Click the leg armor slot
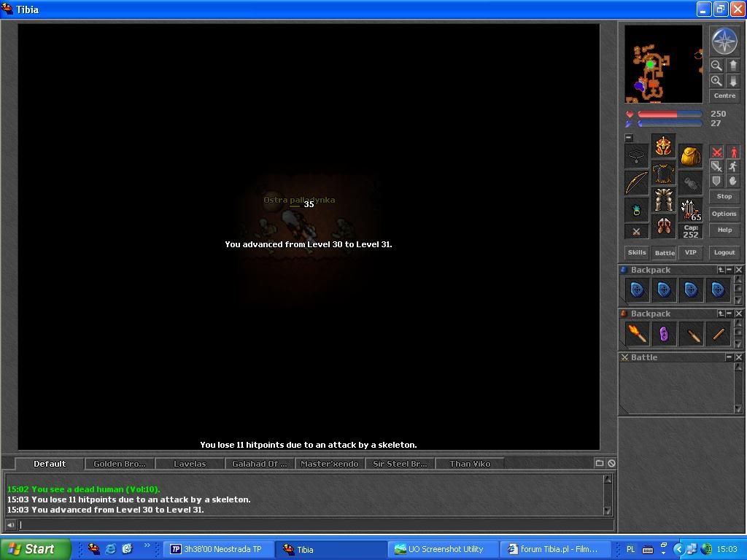Viewport: 747px width, 560px height. click(663, 200)
